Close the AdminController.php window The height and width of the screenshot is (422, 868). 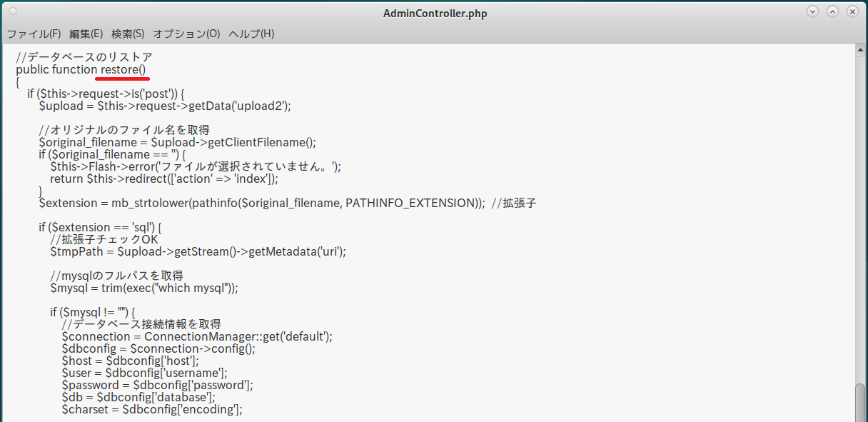pos(852,12)
